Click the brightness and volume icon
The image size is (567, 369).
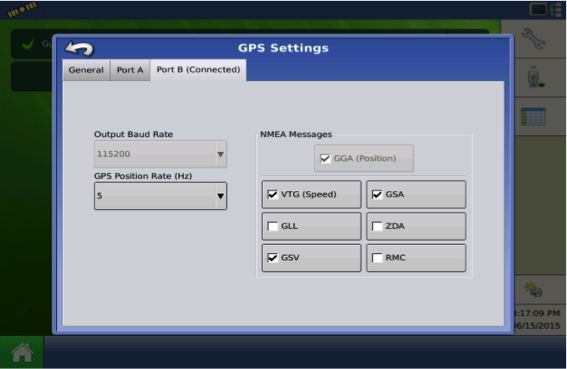(533, 289)
